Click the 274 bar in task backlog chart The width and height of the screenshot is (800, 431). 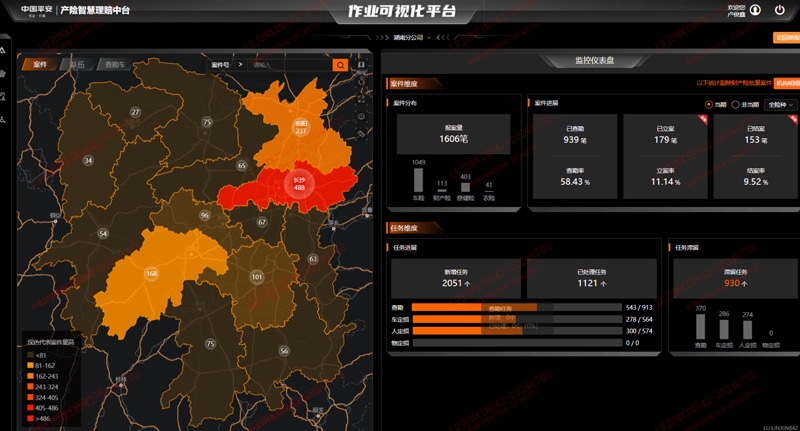point(747,330)
